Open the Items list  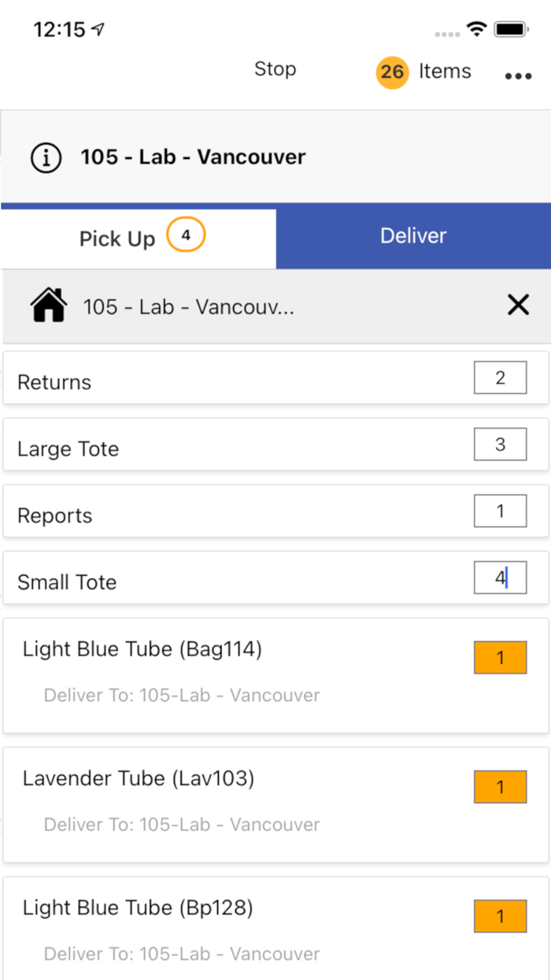(x=445, y=72)
